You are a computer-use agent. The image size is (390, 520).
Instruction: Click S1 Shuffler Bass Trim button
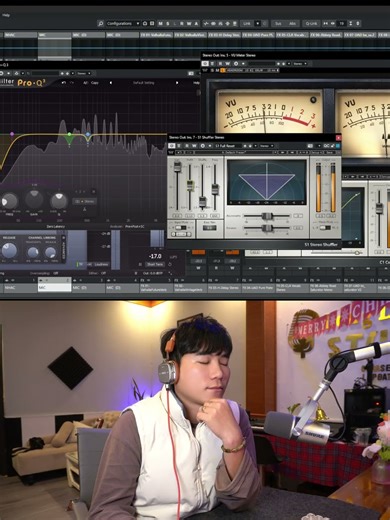click(209, 228)
